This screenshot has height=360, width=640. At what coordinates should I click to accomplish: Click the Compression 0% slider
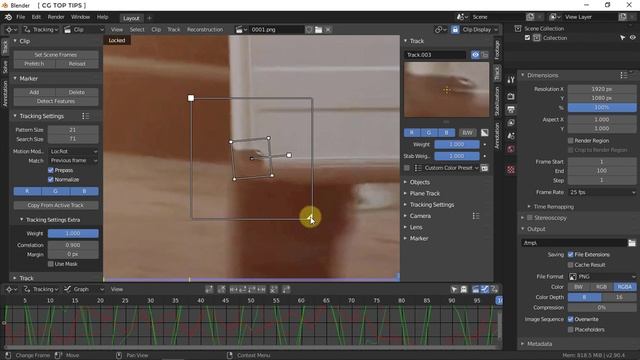coord(602,307)
